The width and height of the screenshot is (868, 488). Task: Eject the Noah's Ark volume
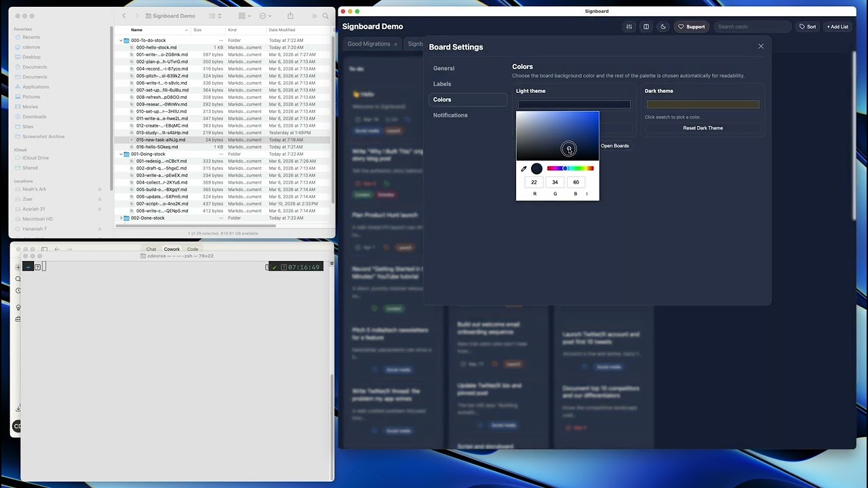(100, 189)
